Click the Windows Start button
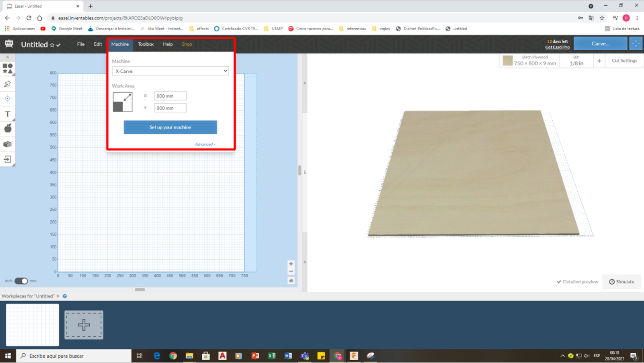The image size is (644, 363). 8,356
